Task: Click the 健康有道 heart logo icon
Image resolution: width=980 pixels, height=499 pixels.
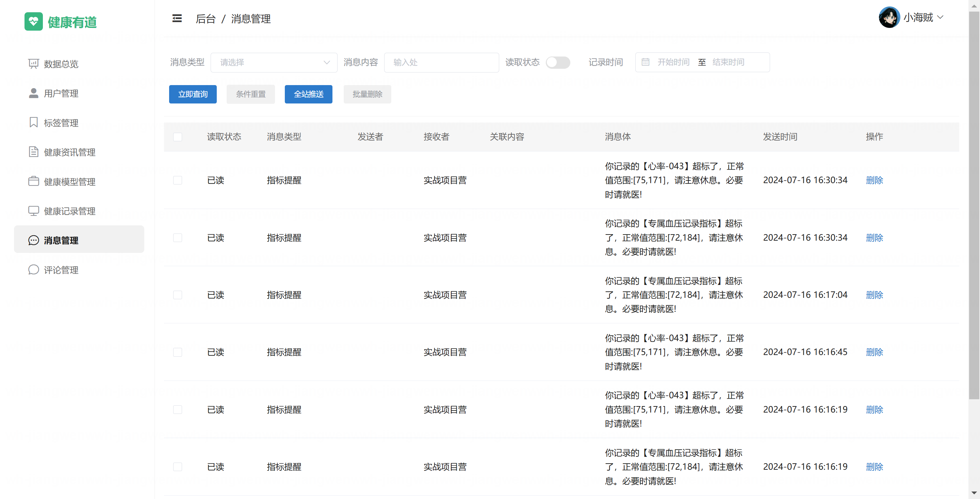Action: [x=33, y=21]
